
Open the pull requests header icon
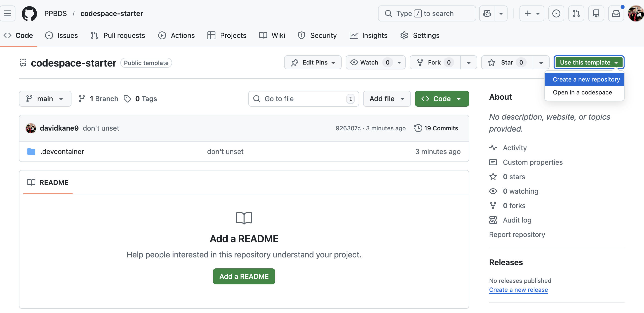click(x=576, y=13)
